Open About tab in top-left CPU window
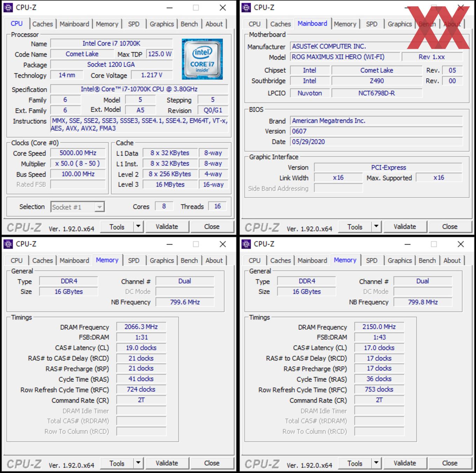The height and width of the screenshot is (473, 476). click(x=214, y=24)
